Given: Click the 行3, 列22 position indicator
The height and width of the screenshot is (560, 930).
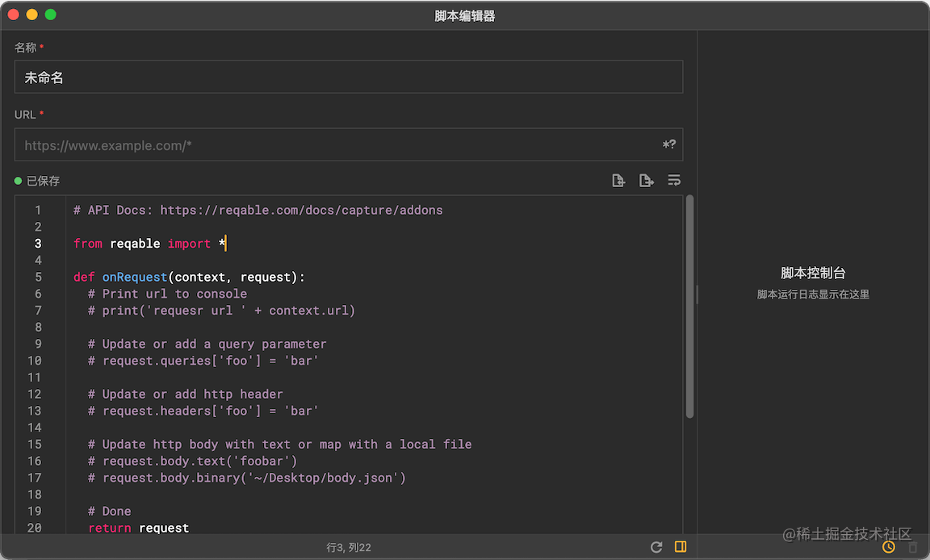Looking at the screenshot, I should tap(349, 547).
